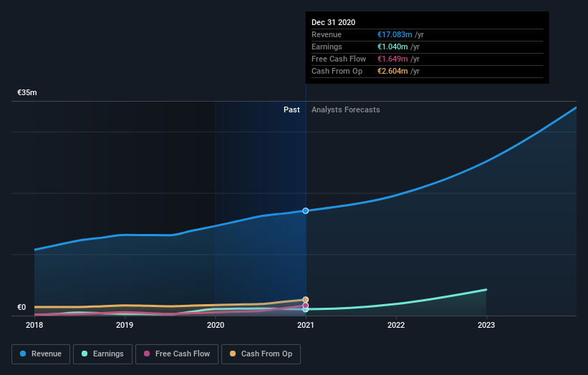Screen dimensions: 588x375
Task: Click the Earnings marker at 2021
Action: pyautogui.click(x=306, y=309)
